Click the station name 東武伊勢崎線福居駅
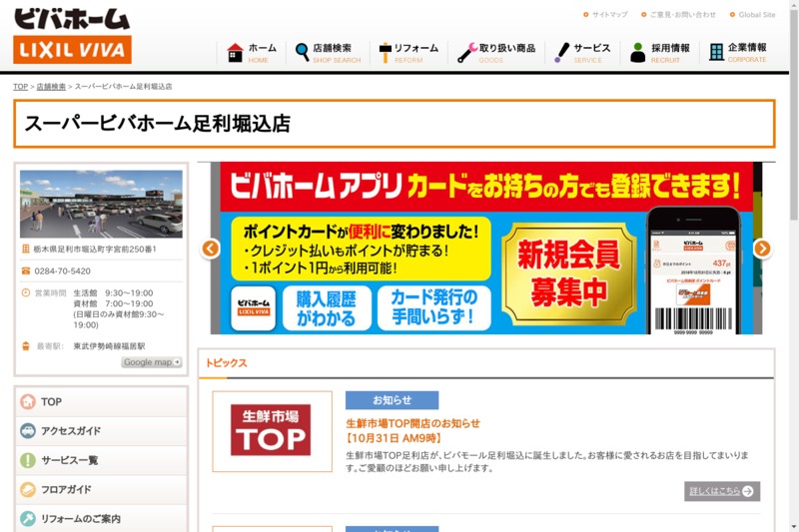 pos(109,346)
